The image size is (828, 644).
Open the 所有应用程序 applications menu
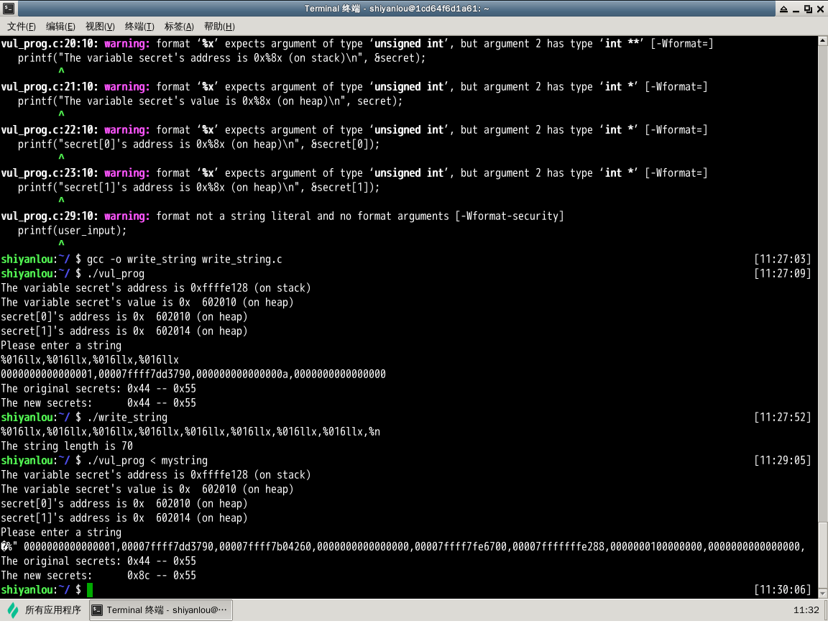45,610
